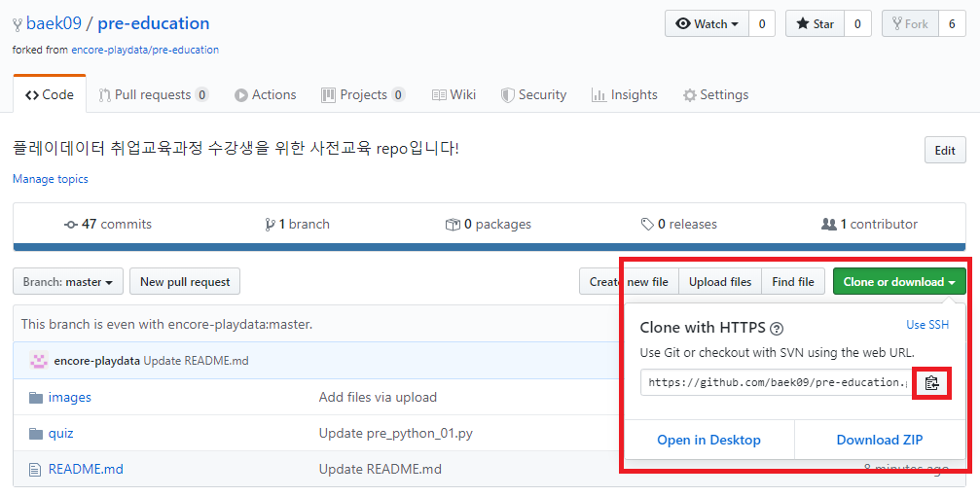
Task: Open the Pull requests tab
Action: click(153, 95)
